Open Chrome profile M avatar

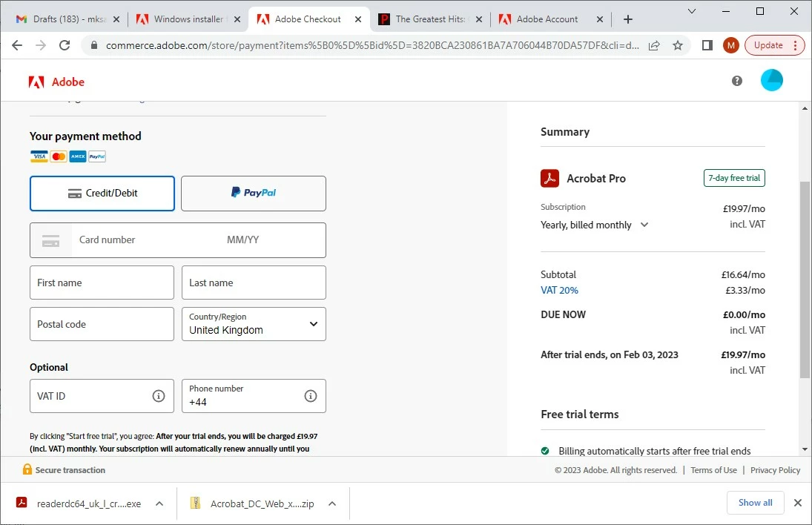pyautogui.click(x=730, y=45)
